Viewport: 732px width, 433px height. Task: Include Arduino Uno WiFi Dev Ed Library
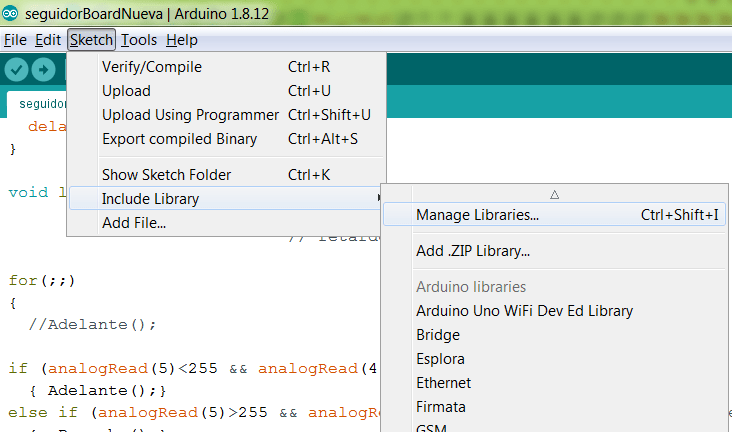(x=554, y=311)
